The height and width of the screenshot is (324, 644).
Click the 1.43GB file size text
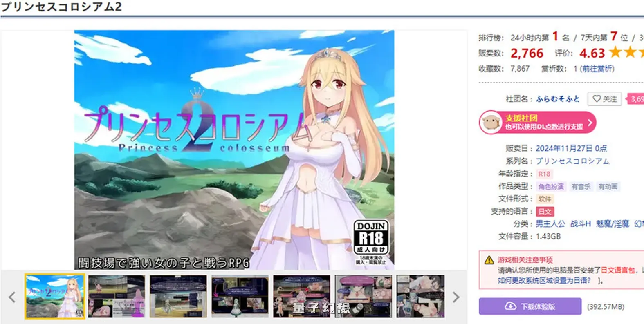pyautogui.click(x=548, y=236)
